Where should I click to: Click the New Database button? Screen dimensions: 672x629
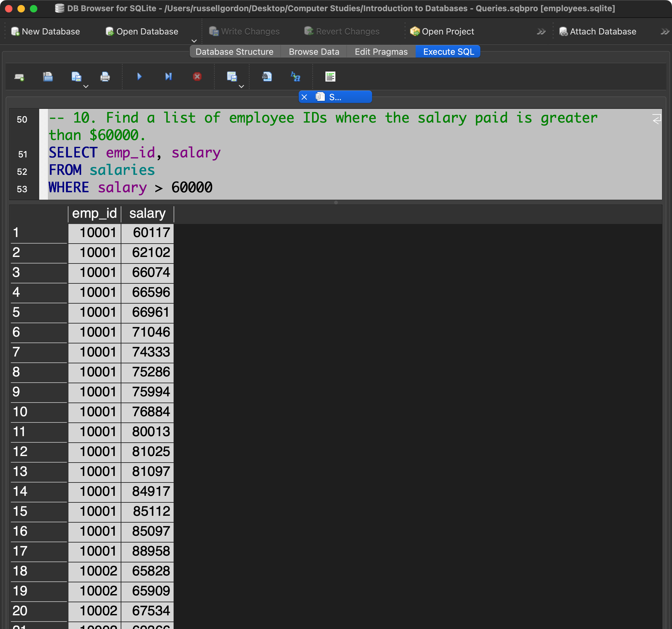(46, 31)
